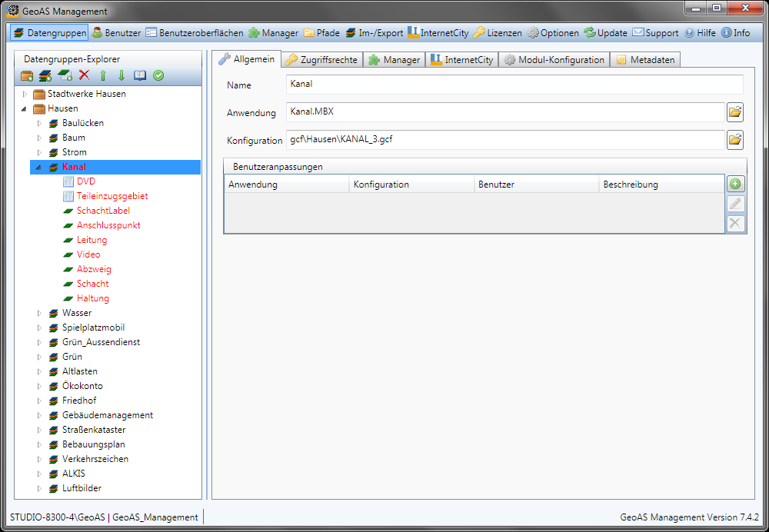Expand the Baulücken tree node
769x532 pixels.
(x=40, y=123)
